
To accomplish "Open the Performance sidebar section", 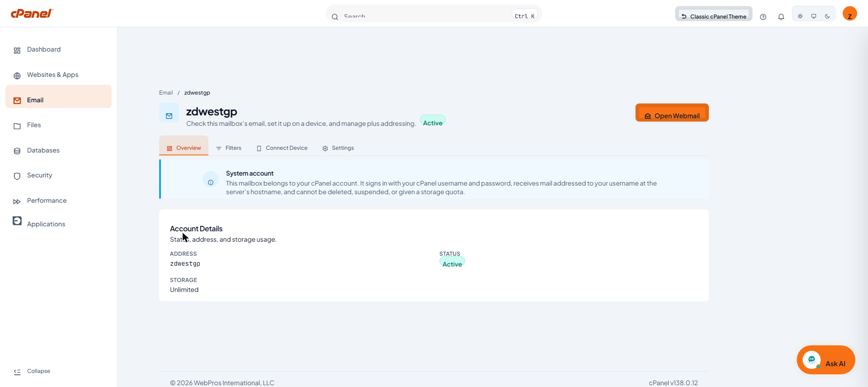I will pos(58,201).
